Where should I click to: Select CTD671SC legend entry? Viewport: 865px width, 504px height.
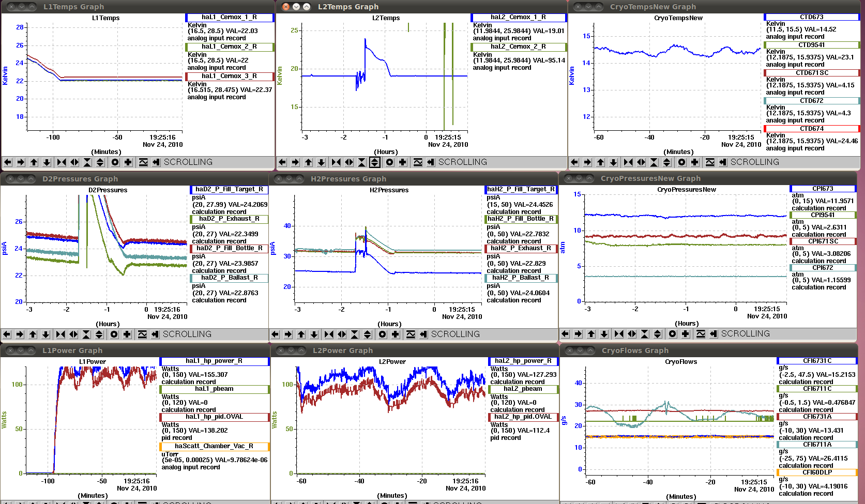(x=812, y=73)
